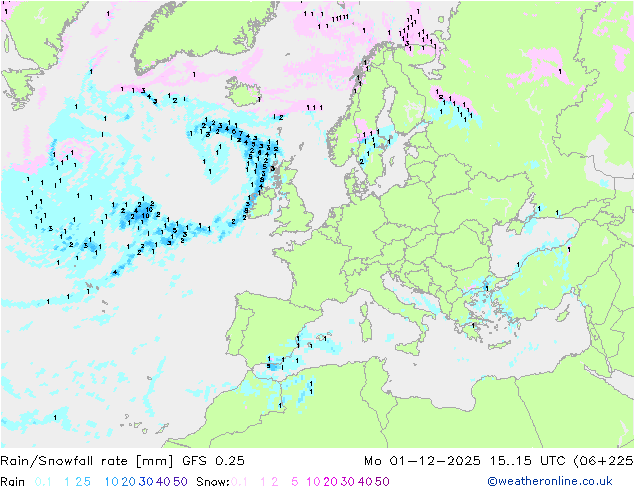The image size is (634, 490).
Task: Click the Snow legend value 40
Action: coord(364,482)
